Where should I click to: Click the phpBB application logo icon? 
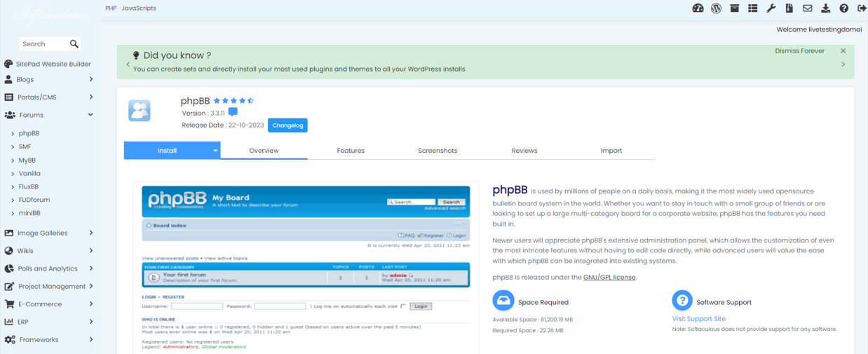pyautogui.click(x=140, y=110)
